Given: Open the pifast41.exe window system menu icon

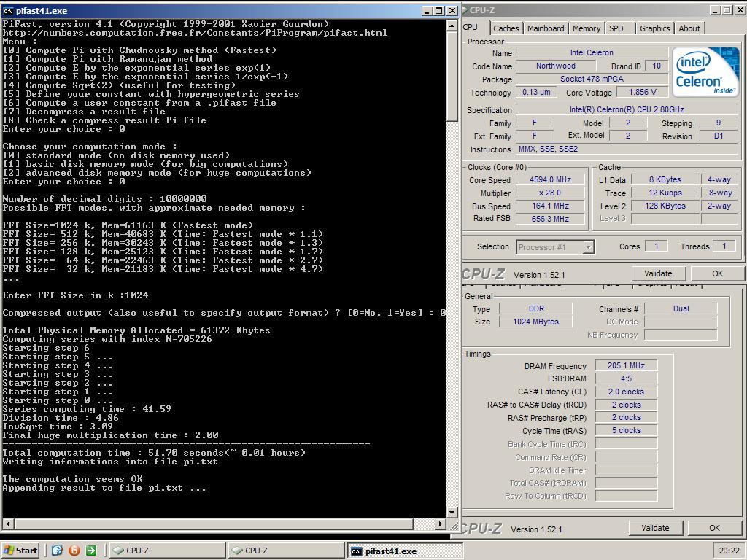Looking at the screenshot, I should pyautogui.click(x=7, y=10).
